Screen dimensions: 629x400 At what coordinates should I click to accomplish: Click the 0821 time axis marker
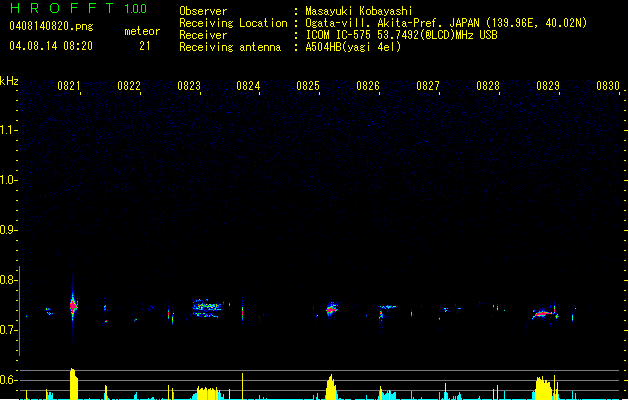(x=69, y=86)
